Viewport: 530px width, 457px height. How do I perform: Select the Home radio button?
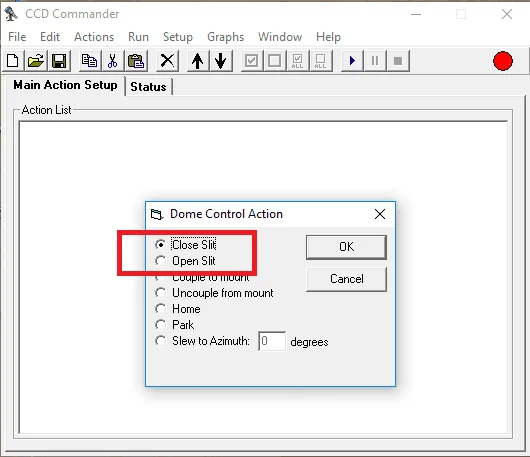pyautogui.click(x=160, y=309)
